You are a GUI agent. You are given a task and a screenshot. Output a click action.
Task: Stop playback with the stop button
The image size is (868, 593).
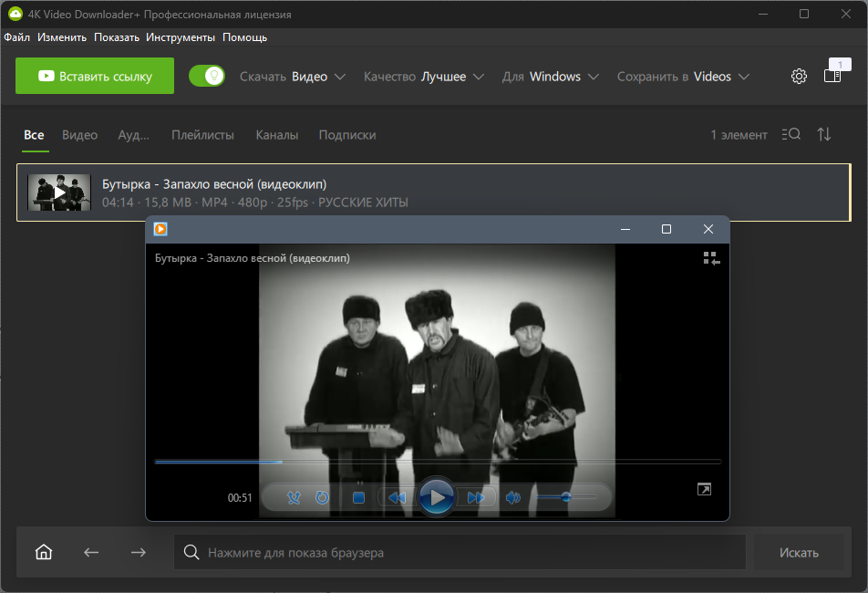pos(358,498)
